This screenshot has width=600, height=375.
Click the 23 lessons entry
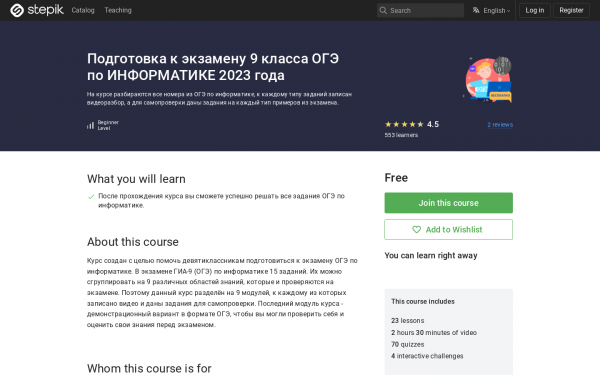(x=408, y=321)
